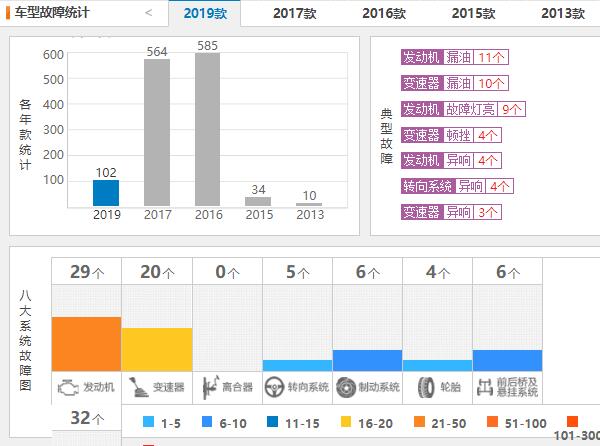
Task: Open the 发动机 故障灯亮 9个 fault tag
Action: click(463, 109)
